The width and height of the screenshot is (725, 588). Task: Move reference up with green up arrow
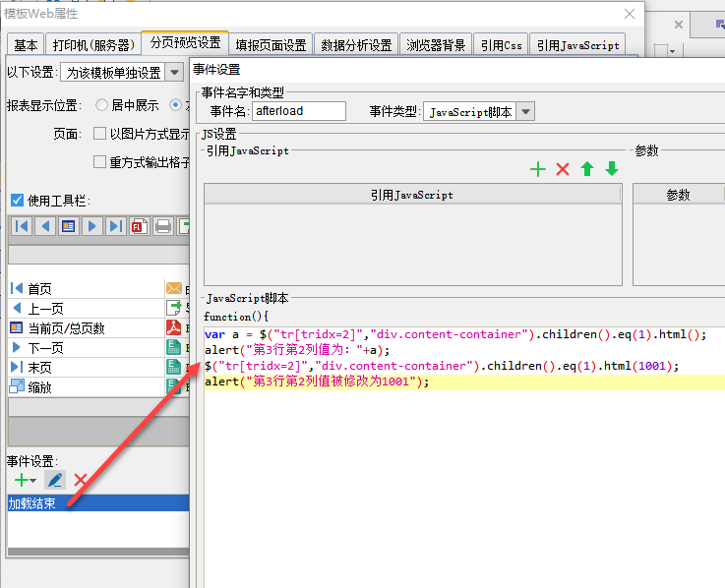(x=587, y=169)
